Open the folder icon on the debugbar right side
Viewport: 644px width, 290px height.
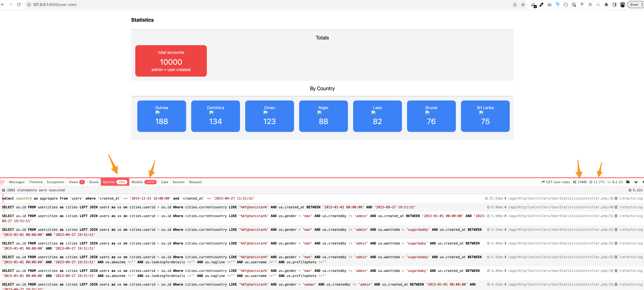click(628, 182)
